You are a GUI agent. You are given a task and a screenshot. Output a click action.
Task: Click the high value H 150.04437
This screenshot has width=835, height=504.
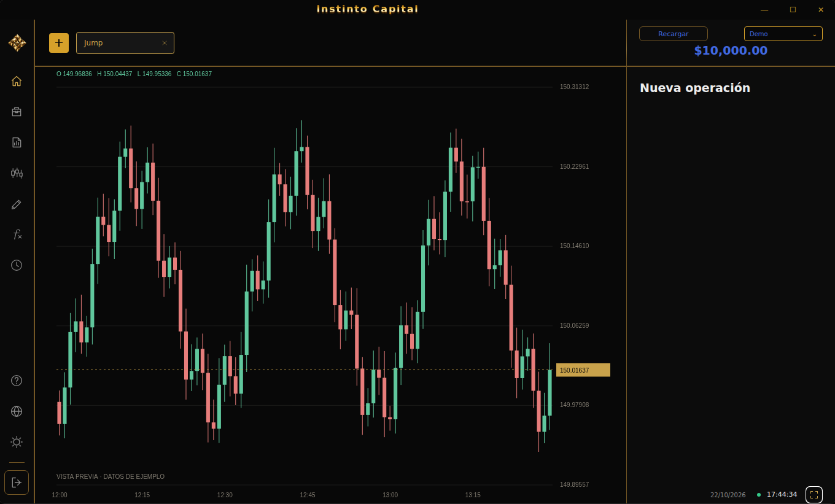pos(115,74)
